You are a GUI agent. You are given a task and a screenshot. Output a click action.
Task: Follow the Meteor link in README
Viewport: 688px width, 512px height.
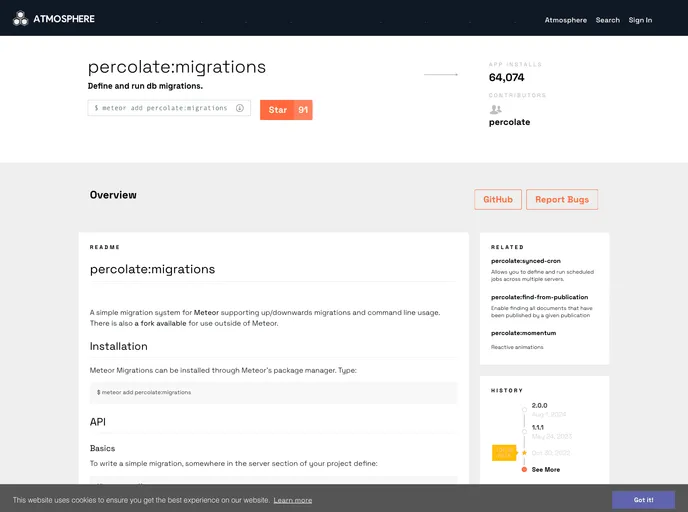(x=206, y=312)
